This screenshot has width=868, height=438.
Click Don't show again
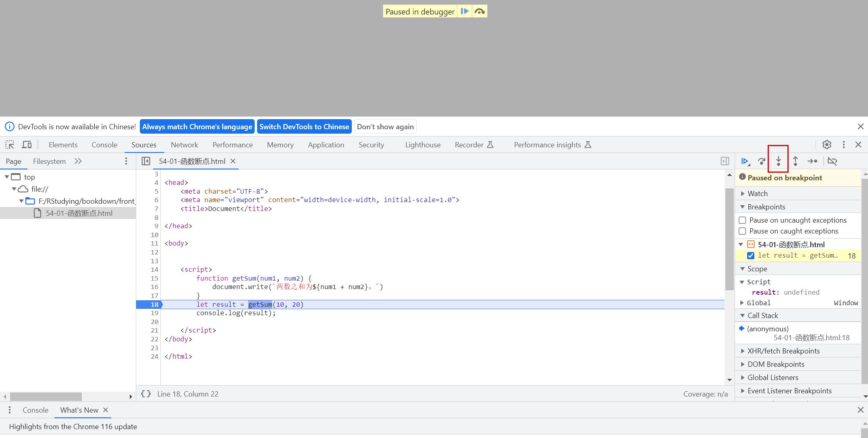tap(385, 126)
